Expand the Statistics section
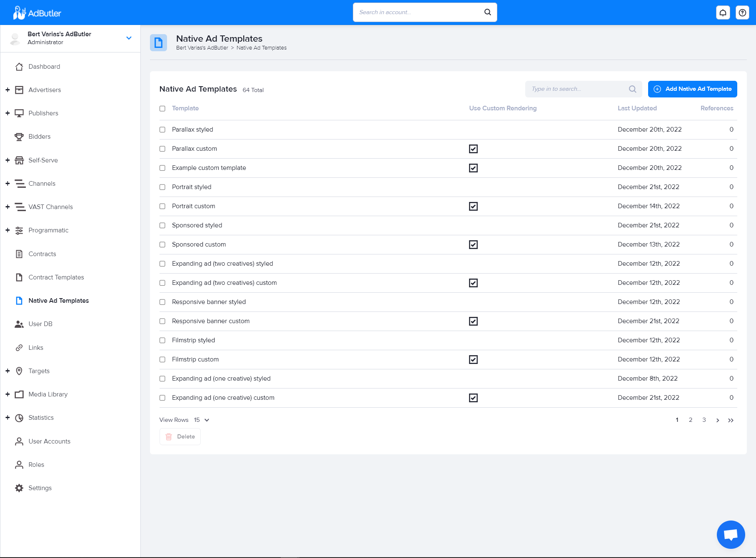756x558 pixels. (x=7, y=417)
